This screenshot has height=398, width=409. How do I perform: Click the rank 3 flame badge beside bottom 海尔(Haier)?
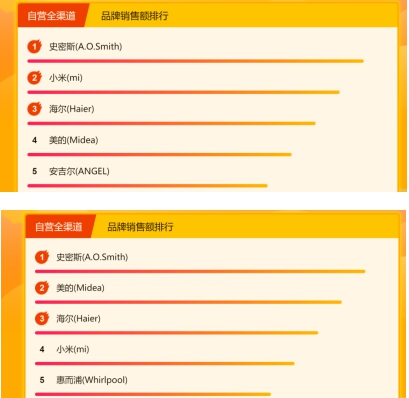click(42, 318)
